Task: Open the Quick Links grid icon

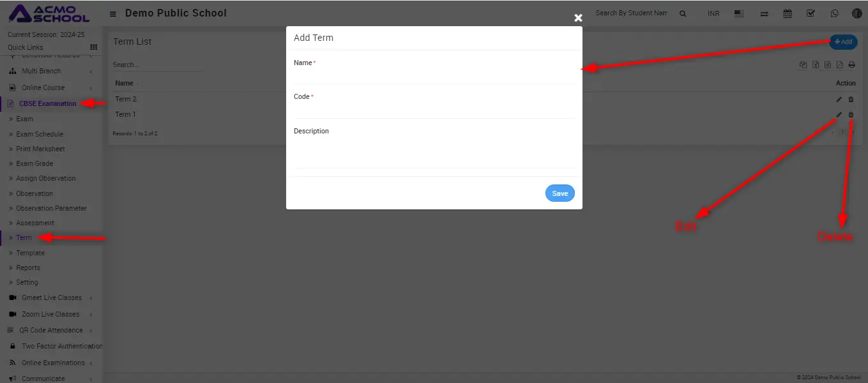Action: (x=94, y=47)
